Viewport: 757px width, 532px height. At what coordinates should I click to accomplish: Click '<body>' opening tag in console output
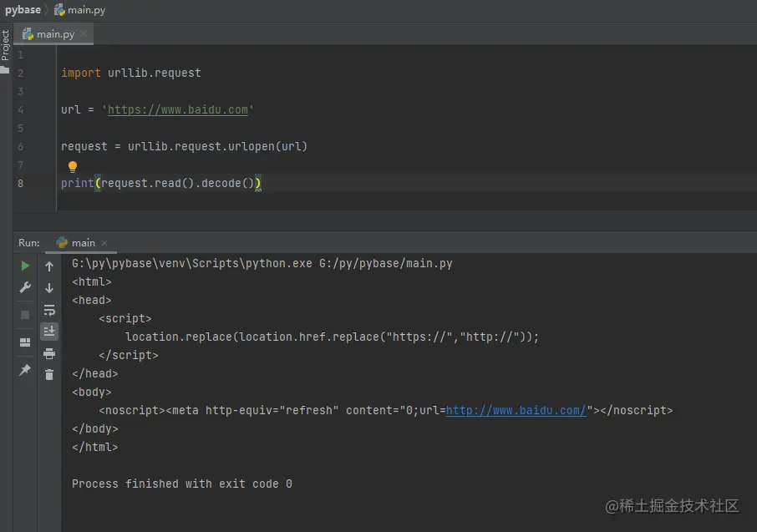click(92, 392)
